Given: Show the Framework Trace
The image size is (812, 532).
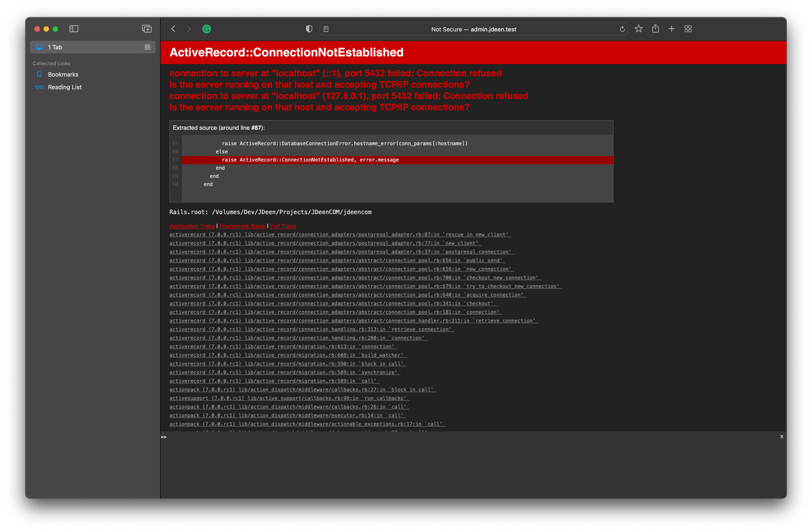Looking at the screenshot, I should 242,226.
